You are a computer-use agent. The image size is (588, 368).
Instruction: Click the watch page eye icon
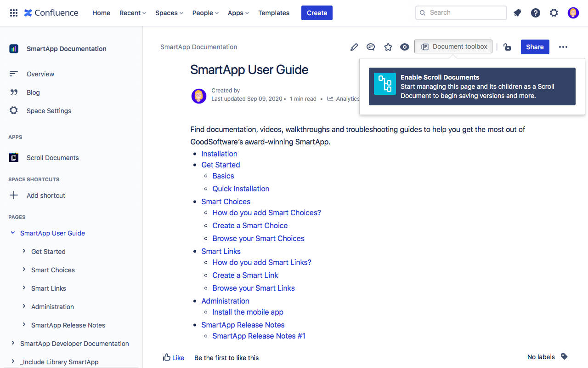coord(404,46)
